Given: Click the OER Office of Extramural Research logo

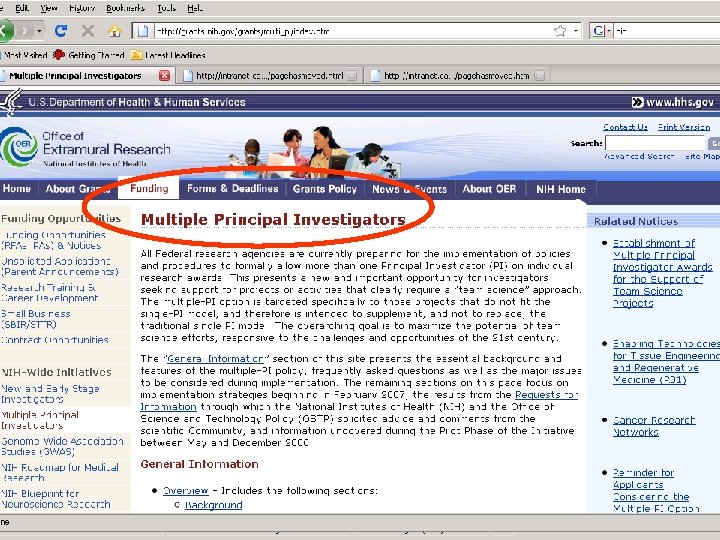Looking at the screenshot, I should pos(85,147).
